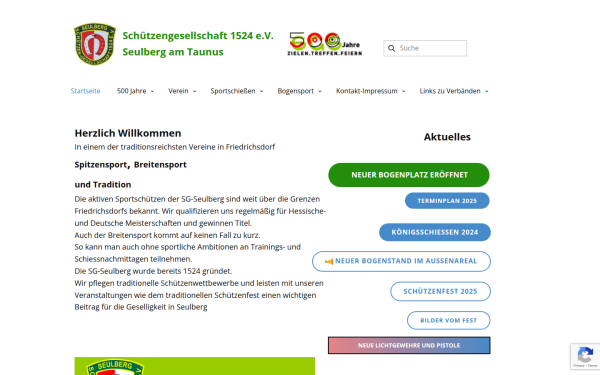Screen dimensions: 600x375
Task: Click the 500 Jahre anniversary logo
Action: pyautogui.click(x=324, y=44)
